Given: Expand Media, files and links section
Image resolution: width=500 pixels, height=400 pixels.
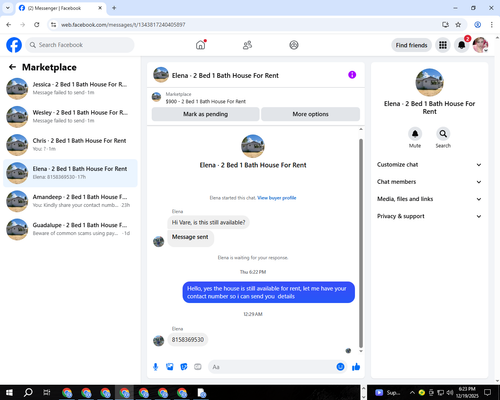Looking at the screenshot, I should click(429, 199).
